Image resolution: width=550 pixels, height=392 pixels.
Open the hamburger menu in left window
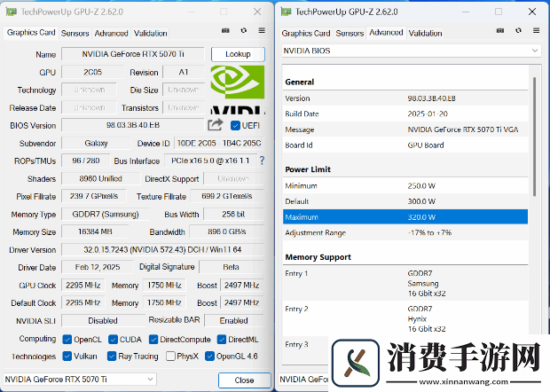[x=262, y=32]
